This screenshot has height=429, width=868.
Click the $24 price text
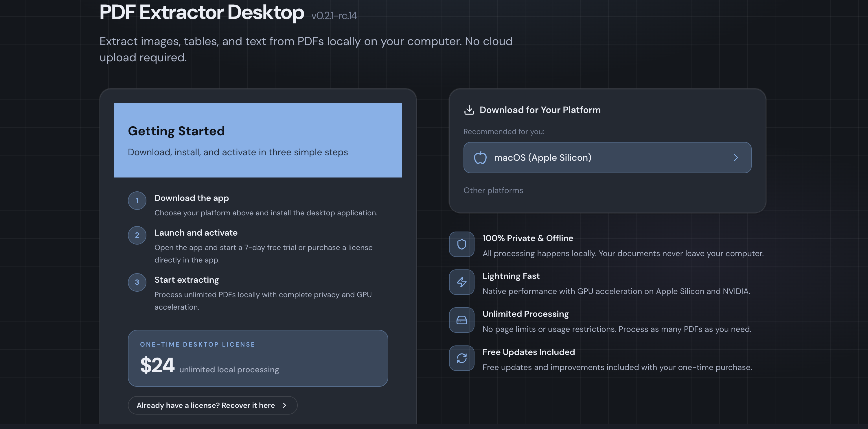[x=157, y=365]
